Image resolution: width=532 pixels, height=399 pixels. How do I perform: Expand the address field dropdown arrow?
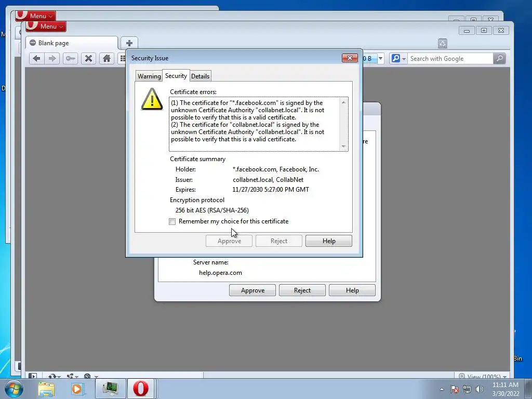tap(380, 58)
